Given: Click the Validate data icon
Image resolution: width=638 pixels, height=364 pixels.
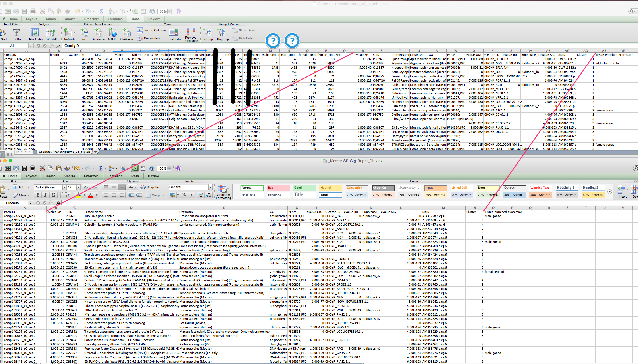Looking at the screenshot, I should point(174,32).
